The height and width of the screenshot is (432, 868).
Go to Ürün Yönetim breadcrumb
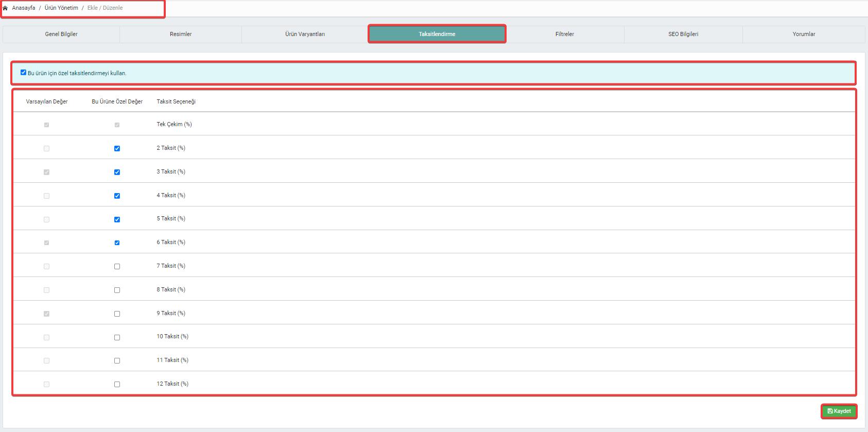pos(61,8)
